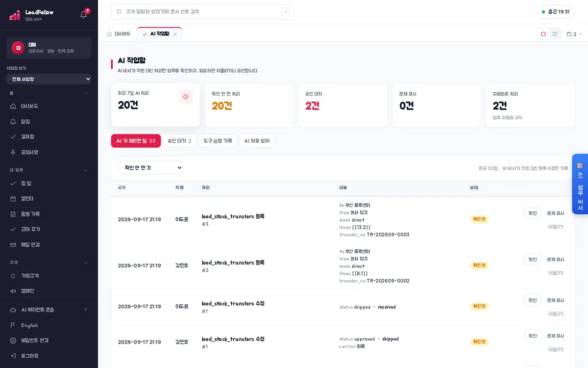The width and height of the screenshot is (588, 368).
Task: Open 캠페인 in the sidebar
Action: (x=49, y=290)
